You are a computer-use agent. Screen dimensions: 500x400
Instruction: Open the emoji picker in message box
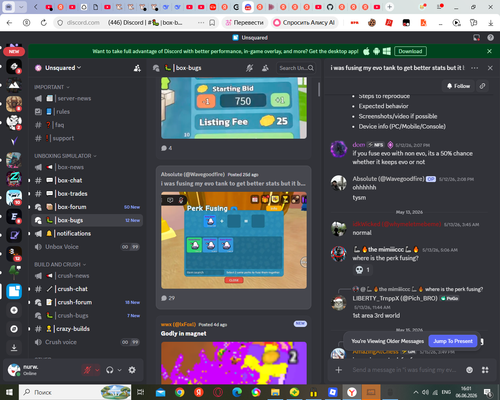pos(469,370)
